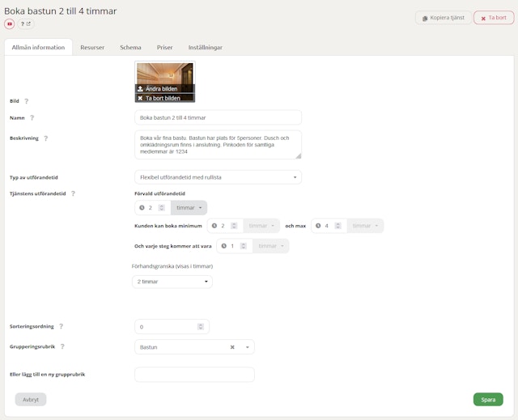Open the Förvald utförandetid timmar unit dropdown
Image resolution: width=518 pixels, height=420 pixels.
click(189, 208)
